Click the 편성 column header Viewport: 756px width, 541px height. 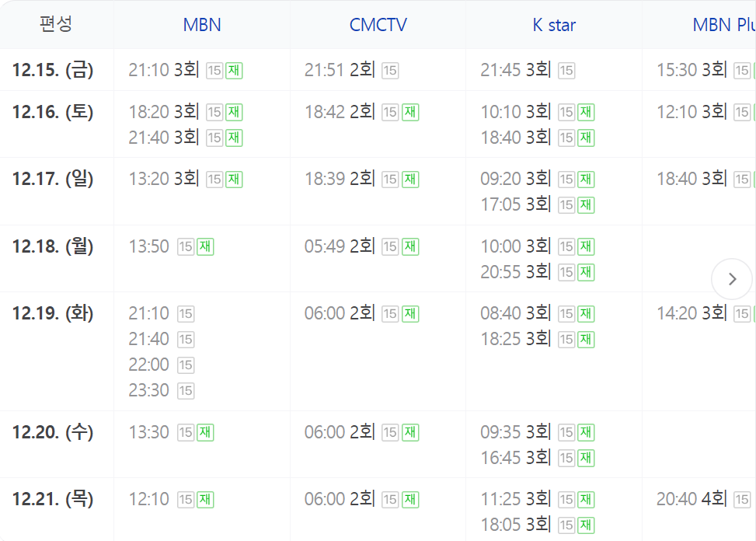[x=56, y=24]
